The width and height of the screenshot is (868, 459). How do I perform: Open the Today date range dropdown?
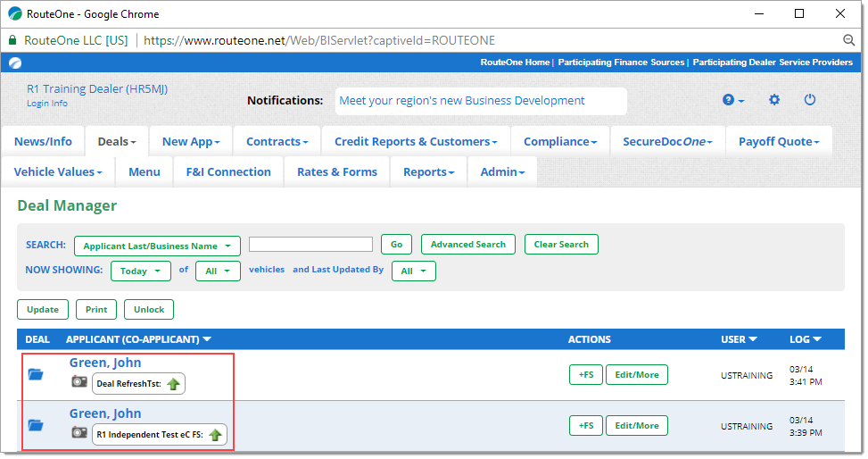tap(141, 271)
